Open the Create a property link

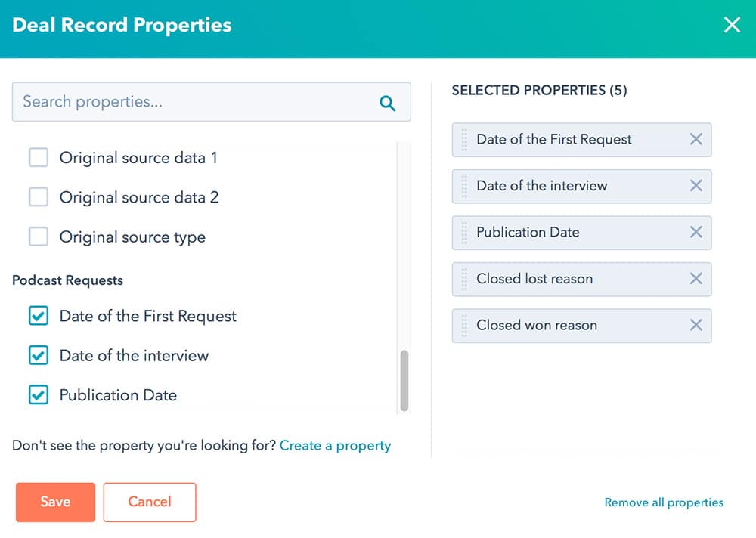[335, 445]
